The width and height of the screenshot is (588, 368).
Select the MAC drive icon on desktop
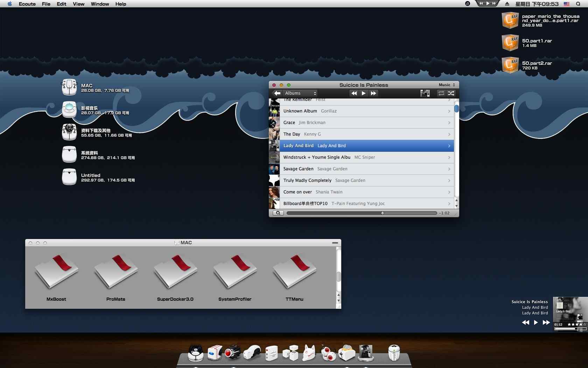tap(69, 87)
